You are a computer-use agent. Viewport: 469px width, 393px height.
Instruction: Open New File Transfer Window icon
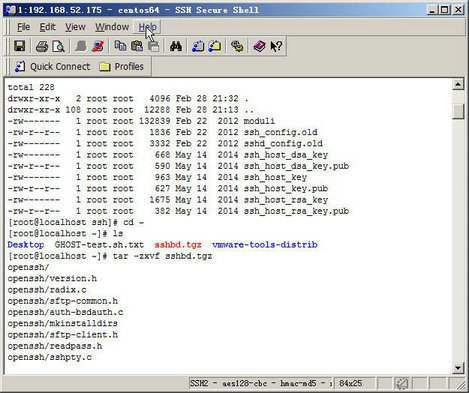(215, 46)
